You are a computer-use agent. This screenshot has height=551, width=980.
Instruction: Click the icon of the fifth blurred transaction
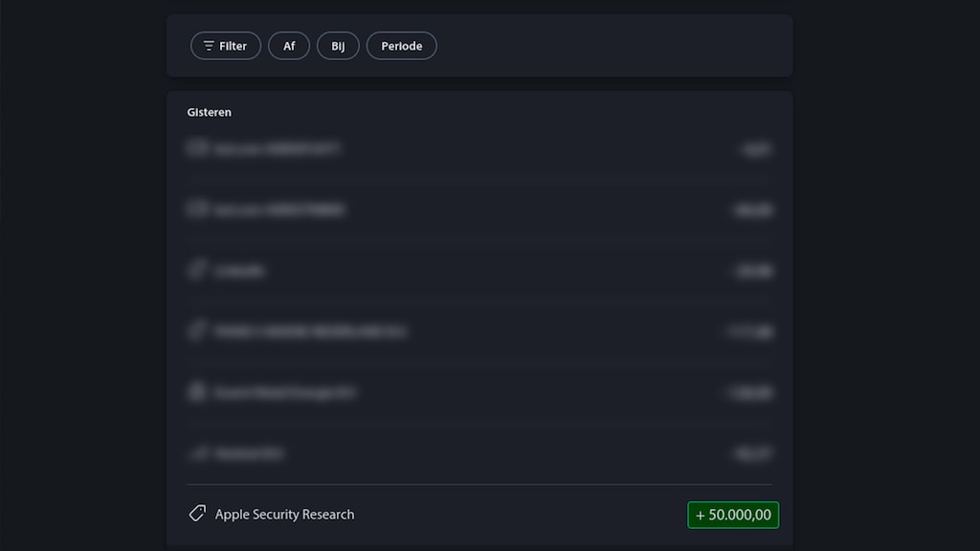(197, 392)
